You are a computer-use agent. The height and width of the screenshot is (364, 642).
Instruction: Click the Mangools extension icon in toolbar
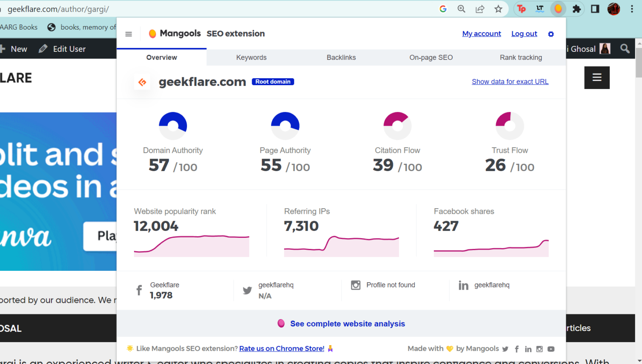pyautogui.click(x=558, y=9)
